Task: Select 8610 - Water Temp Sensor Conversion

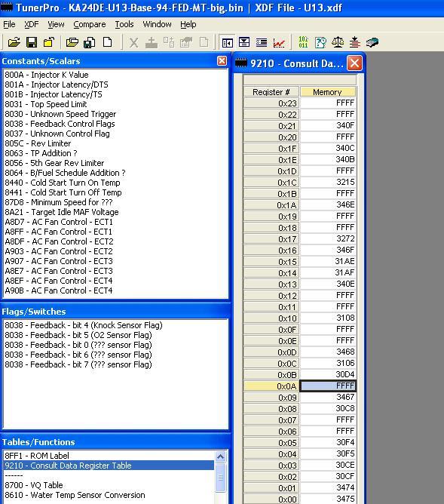Action: coord(75,495)
